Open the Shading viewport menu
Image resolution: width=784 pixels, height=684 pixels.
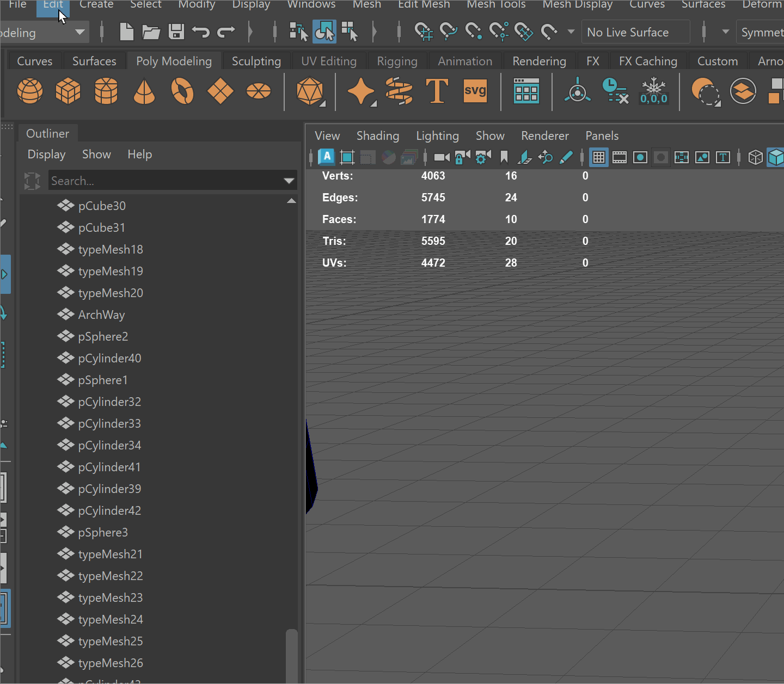tap(377, 135)
